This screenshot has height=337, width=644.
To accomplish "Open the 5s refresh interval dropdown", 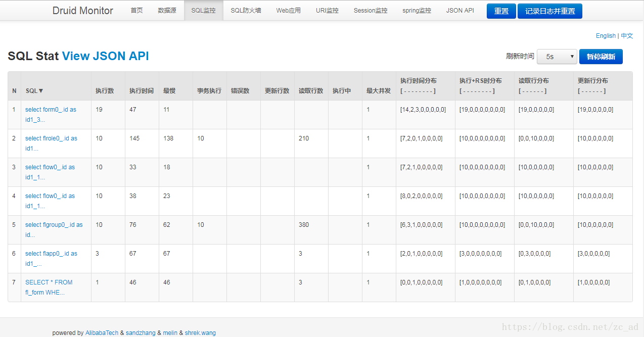I will click(x=557, y=57).
